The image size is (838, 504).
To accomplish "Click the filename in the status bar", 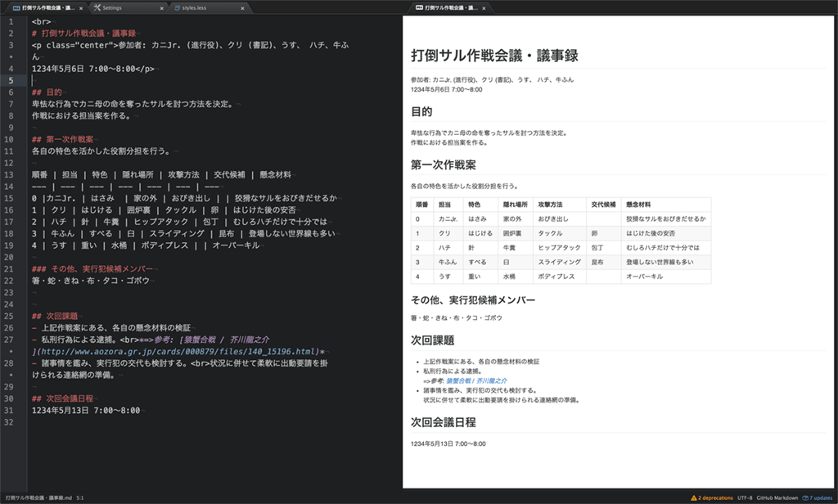I will (39, 497).
